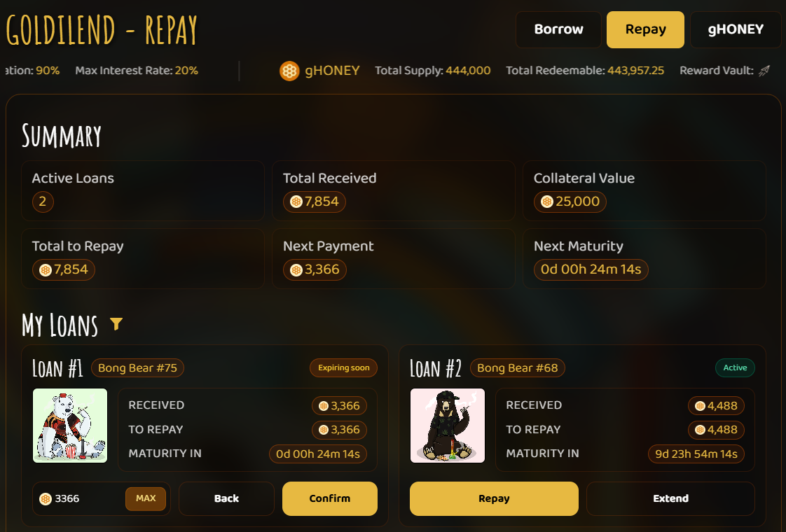Click the Reward Vault rocket icon
This screenshot has height=532, width=786.
tap(765, 71)
